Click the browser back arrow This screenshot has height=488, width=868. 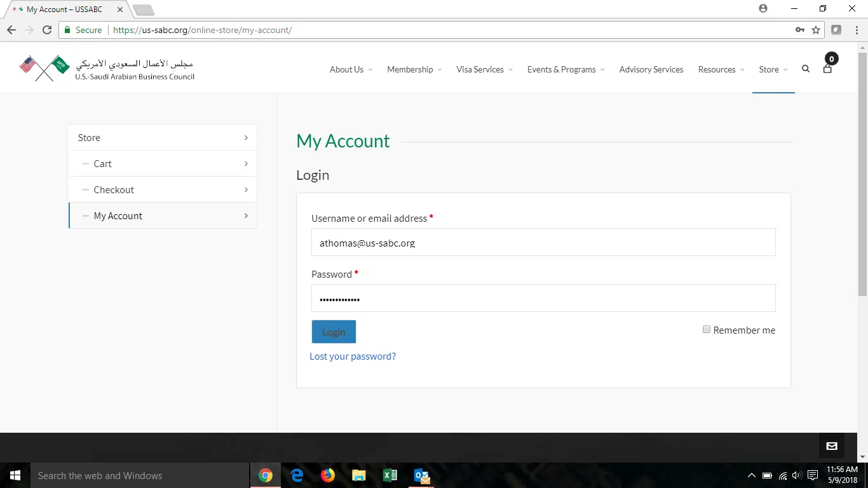click(11, 30)
